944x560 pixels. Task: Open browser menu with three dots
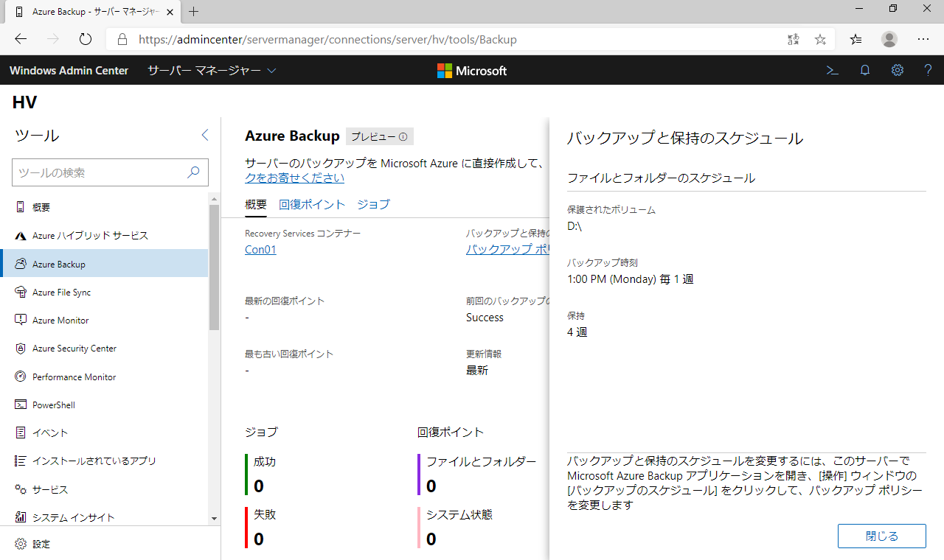(x=923, y=40)
